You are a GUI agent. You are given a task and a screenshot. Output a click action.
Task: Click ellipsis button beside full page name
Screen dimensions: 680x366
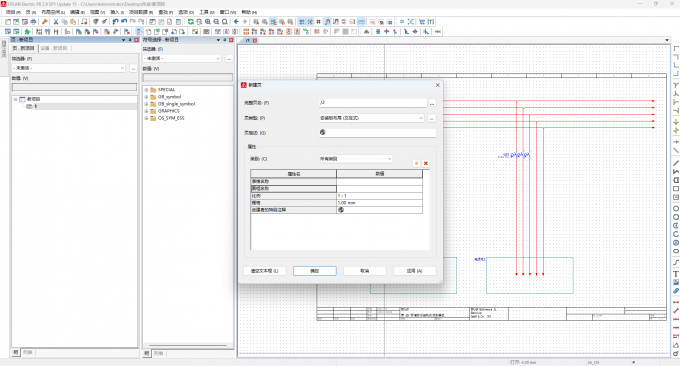click(x=432, y=103)
